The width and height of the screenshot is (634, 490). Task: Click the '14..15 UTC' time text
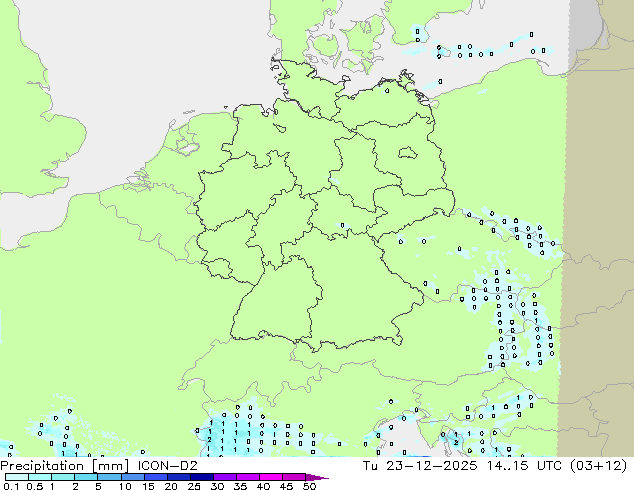524,466
